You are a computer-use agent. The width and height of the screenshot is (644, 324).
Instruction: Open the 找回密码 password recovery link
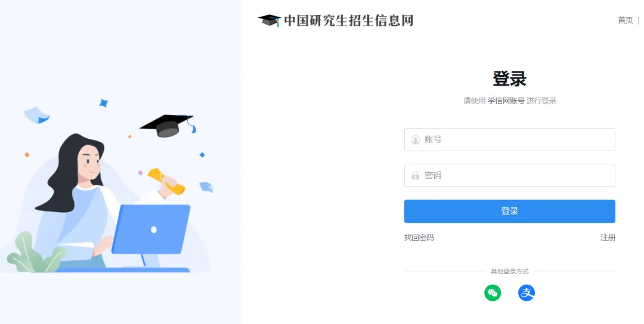[419, 238]
